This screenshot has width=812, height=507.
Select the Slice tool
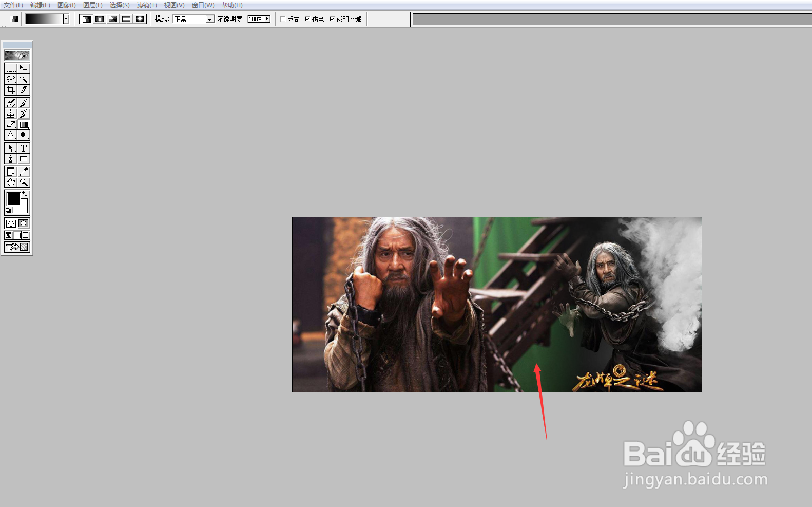click(24, 90)
